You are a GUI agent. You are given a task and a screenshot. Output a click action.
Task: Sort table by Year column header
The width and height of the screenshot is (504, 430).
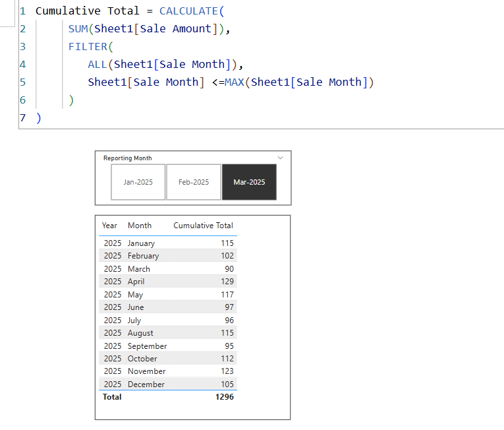pos(109,226)
